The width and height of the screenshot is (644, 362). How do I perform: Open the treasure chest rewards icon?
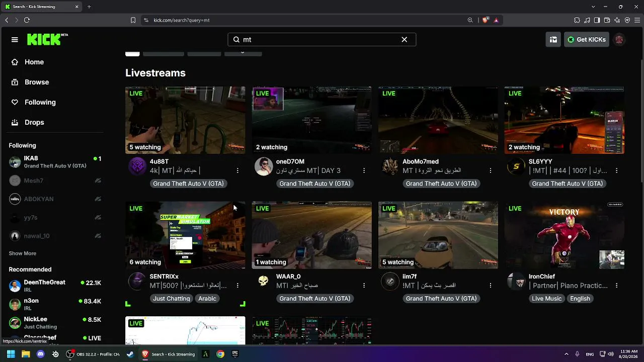tap(553, 40)
